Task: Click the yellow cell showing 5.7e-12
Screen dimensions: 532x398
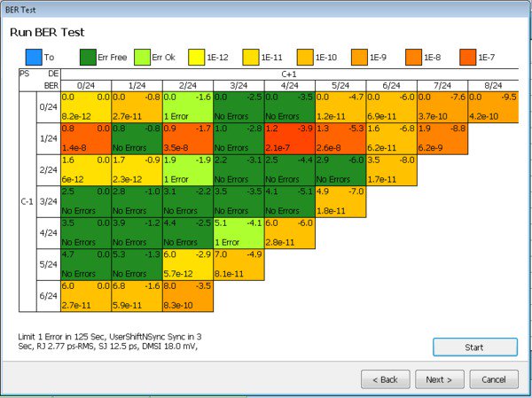Action: 187,263
